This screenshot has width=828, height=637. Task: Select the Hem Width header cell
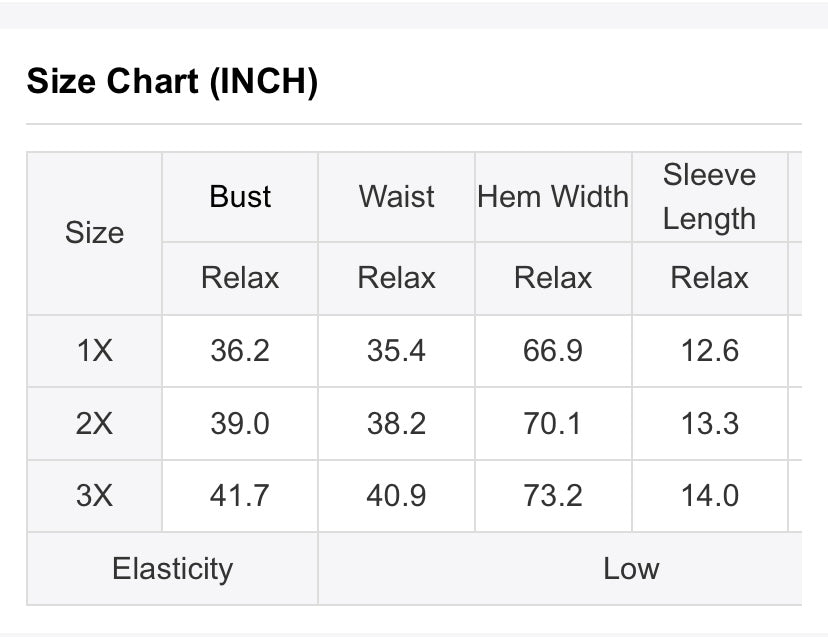[x=553, y=197]
